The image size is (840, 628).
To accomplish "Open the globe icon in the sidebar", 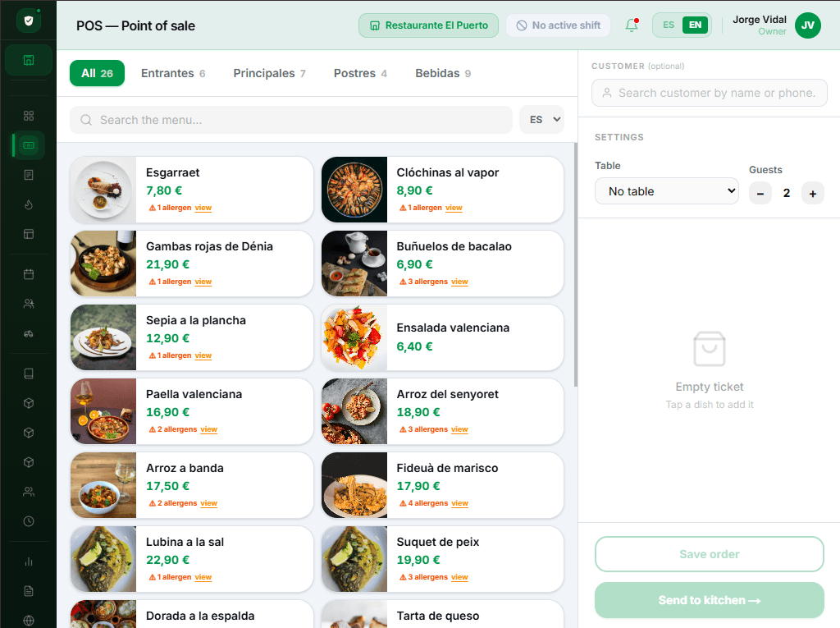I will (x=29, y=621).
